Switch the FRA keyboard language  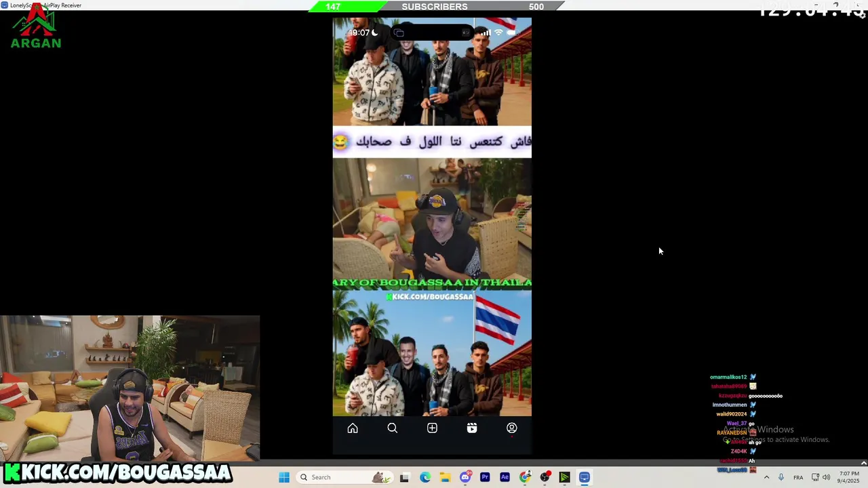798,477
